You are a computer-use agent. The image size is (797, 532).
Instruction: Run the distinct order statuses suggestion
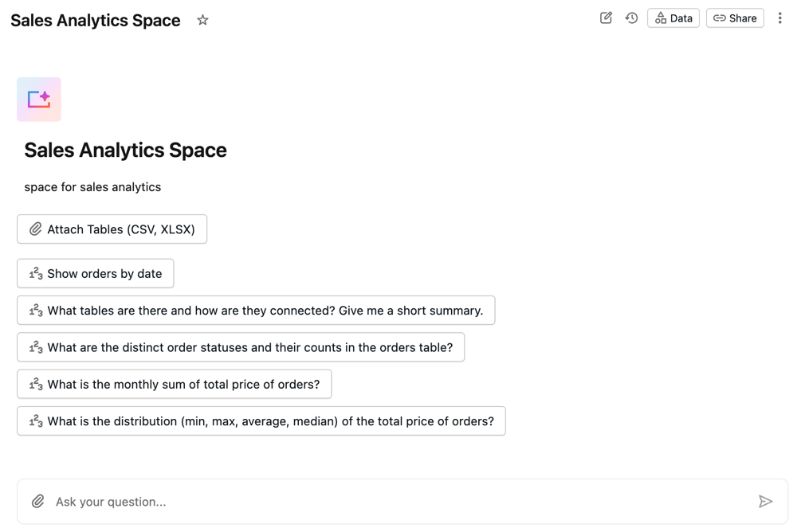(x=241, y=347)
